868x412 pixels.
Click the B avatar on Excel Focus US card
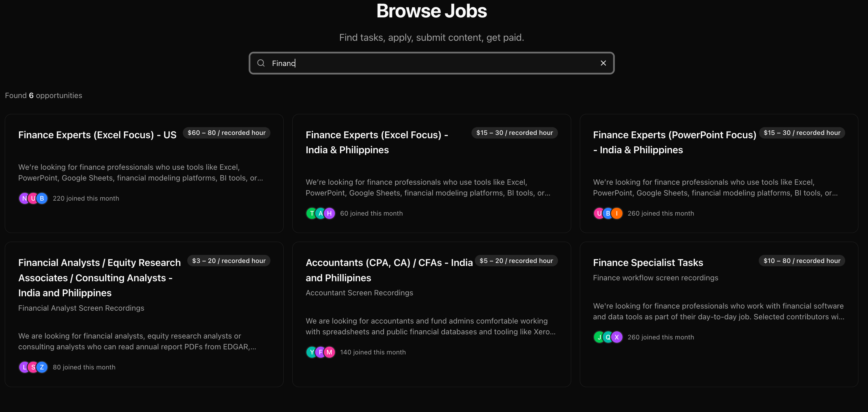[x=42, y=198]
